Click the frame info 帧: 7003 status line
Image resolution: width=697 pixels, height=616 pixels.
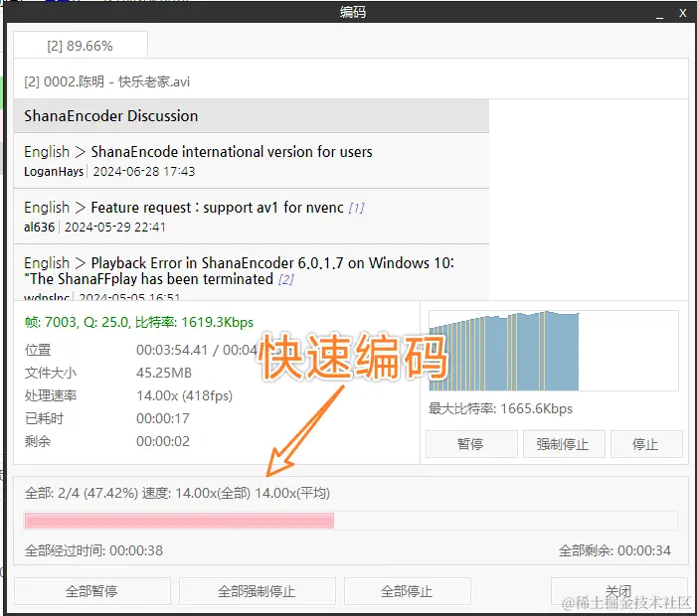click(x=138, y=322)
